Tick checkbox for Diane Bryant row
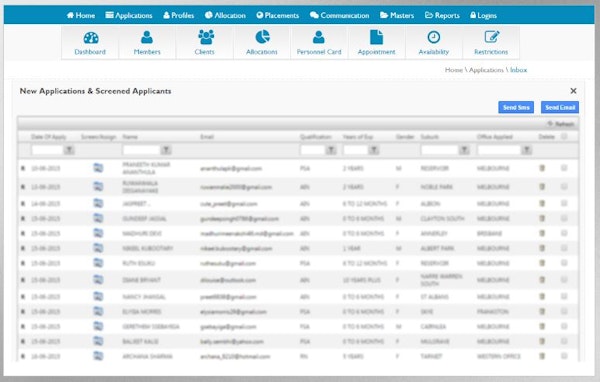Screen dimensions: 600x382 tap(564, 280)
